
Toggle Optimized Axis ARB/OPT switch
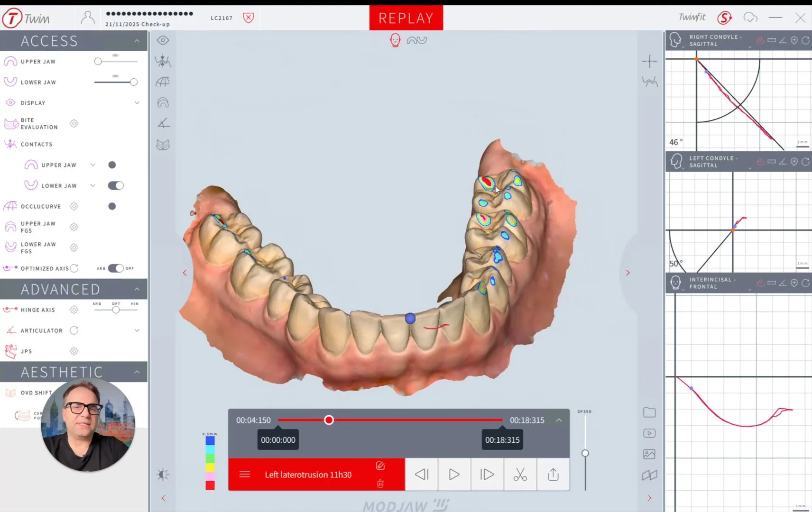click(x=115, y=268)
